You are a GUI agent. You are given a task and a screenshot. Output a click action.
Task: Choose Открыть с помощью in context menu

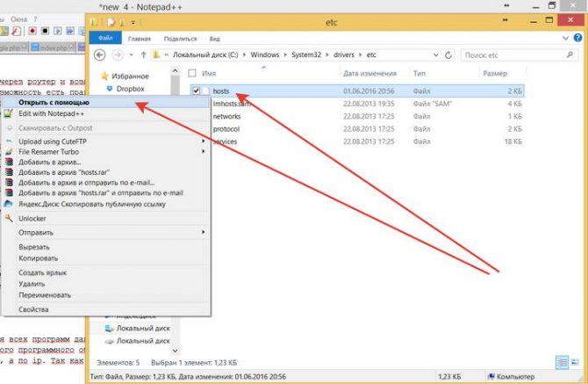(54, 102)
